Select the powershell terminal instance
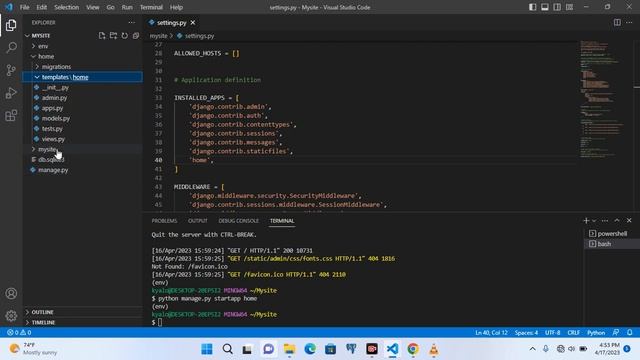Viewport: 640px width, 360px height. pos(612,233)
